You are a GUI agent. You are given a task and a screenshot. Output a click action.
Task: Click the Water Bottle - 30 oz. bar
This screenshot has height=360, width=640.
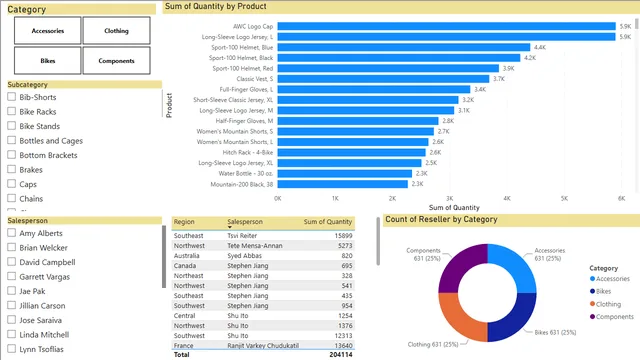344,173
